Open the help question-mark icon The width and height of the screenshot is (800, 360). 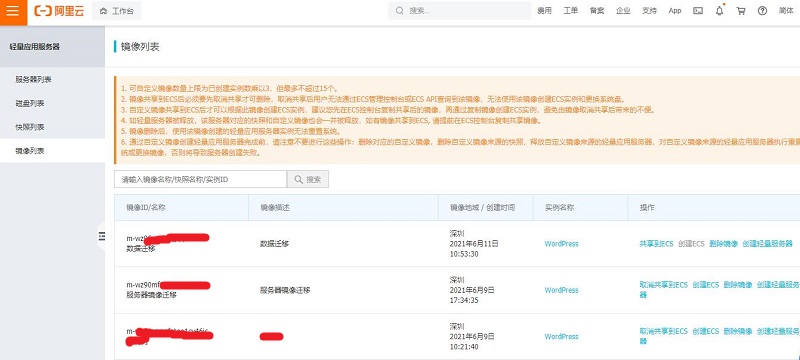coord(762,11)
